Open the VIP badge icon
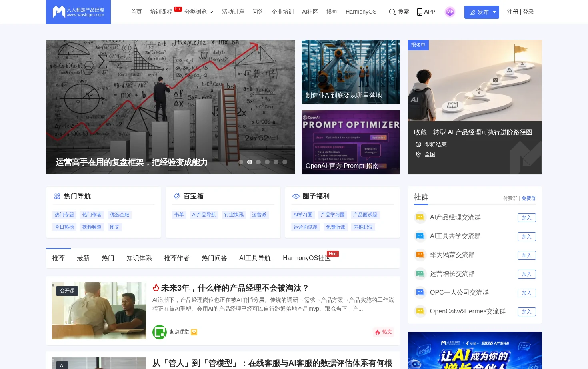The height and width of the screenshot is (369, 588). pyautogui.click(x=450, y=12)
